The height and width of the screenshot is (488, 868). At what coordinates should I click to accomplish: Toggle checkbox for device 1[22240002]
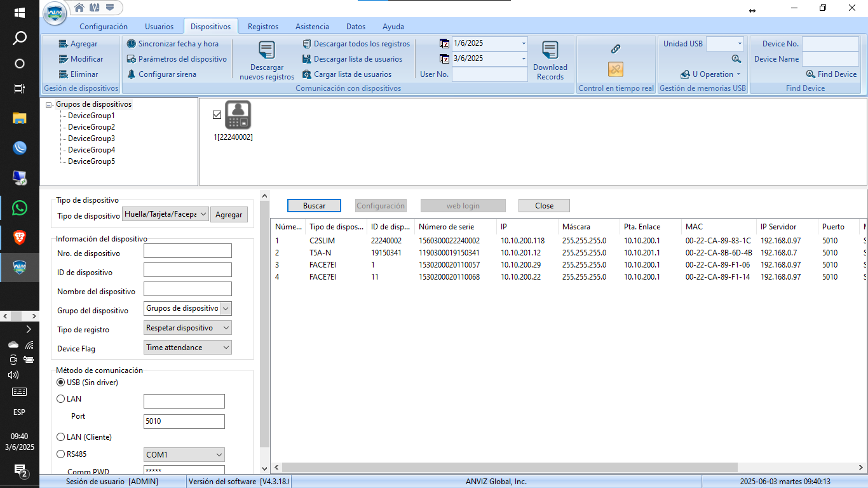click(217, 114)
